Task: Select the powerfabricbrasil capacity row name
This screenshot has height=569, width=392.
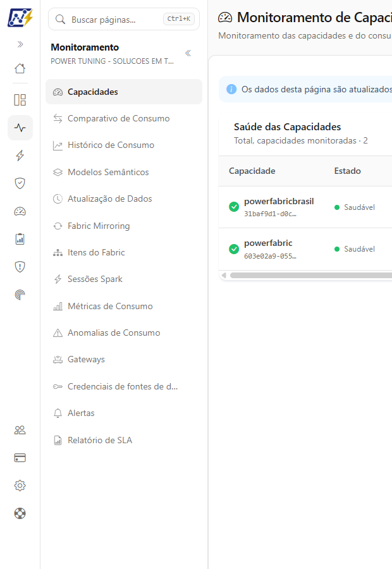Action: pos(279,202)
